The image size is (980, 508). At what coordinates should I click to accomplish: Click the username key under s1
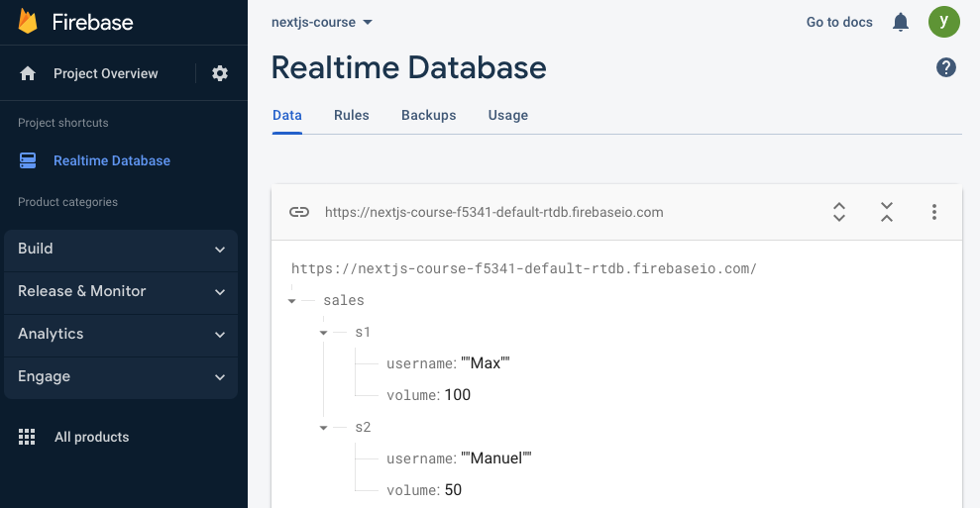coord(420,363)
